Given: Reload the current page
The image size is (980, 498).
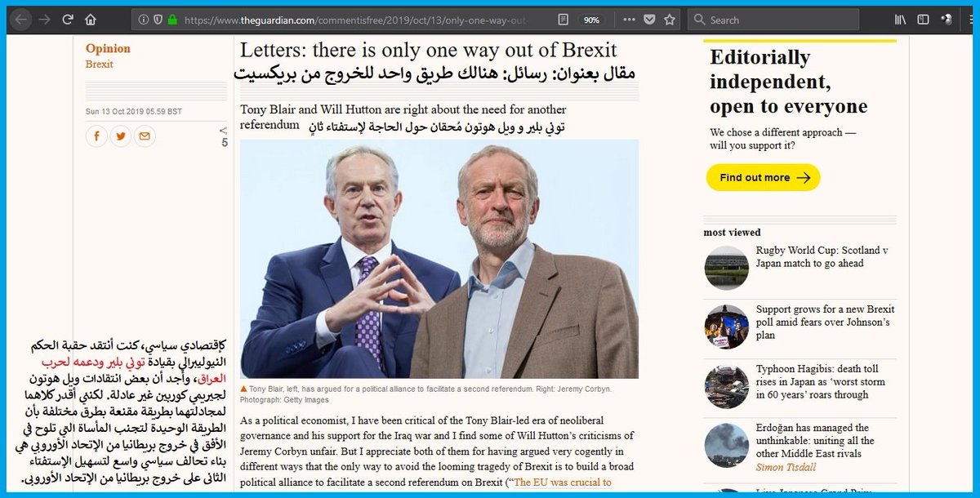Looking at the screenshot, I should (68, 19).
